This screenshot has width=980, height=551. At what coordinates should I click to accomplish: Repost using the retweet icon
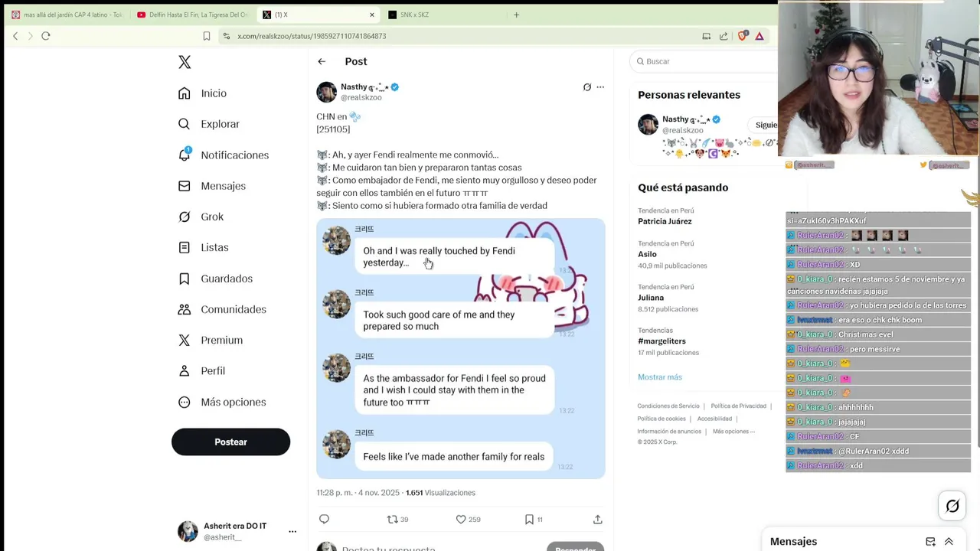392,519
